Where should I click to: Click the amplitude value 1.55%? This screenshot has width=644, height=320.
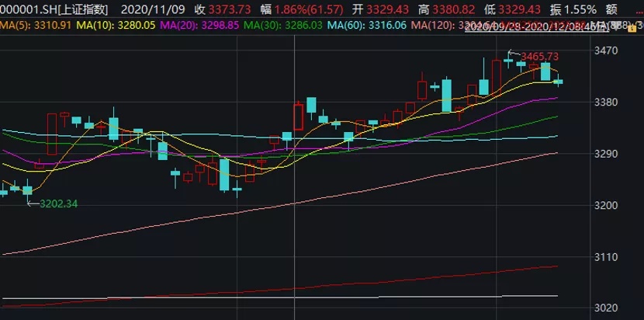[x=580, y=9]
